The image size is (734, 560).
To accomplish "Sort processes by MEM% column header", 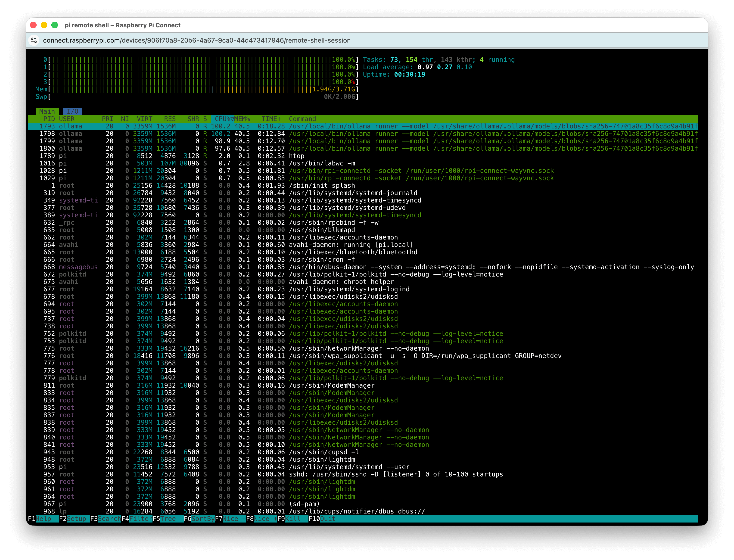I will coord(242,119).
